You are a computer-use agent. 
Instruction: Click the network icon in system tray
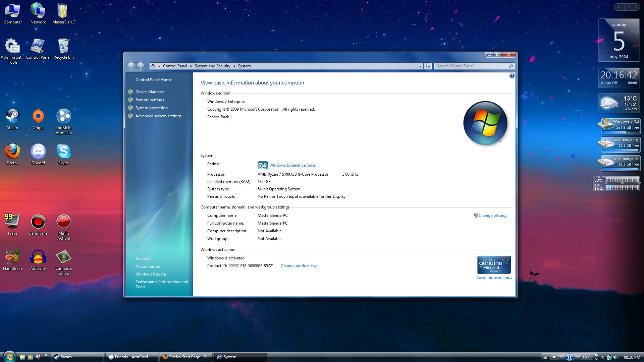coord(609,357)
